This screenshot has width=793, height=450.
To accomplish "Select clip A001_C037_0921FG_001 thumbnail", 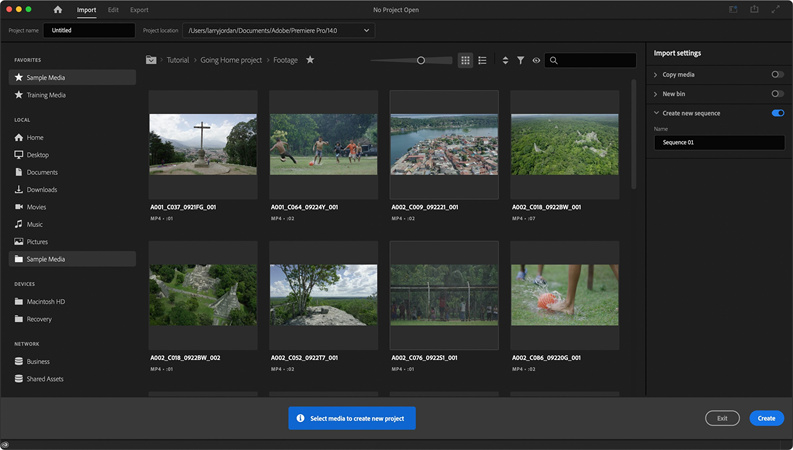I will pyautogui.click(x=203, y=145).
